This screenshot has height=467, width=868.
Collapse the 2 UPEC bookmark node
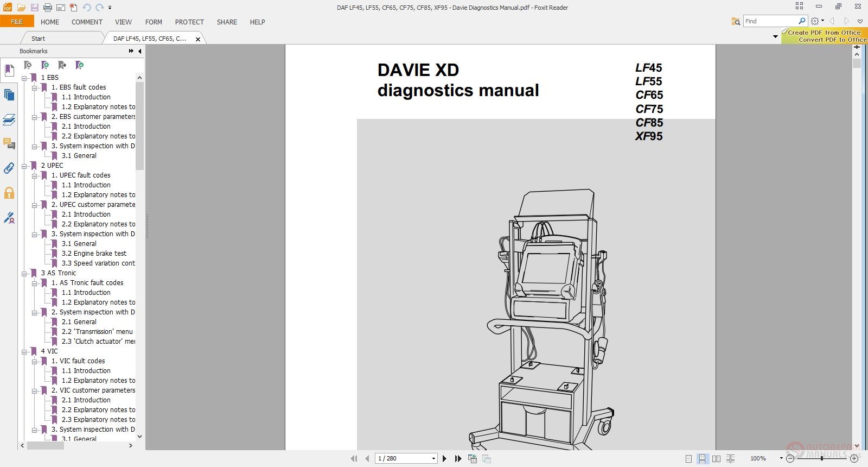pyautogui.click(x=24, y=166)
